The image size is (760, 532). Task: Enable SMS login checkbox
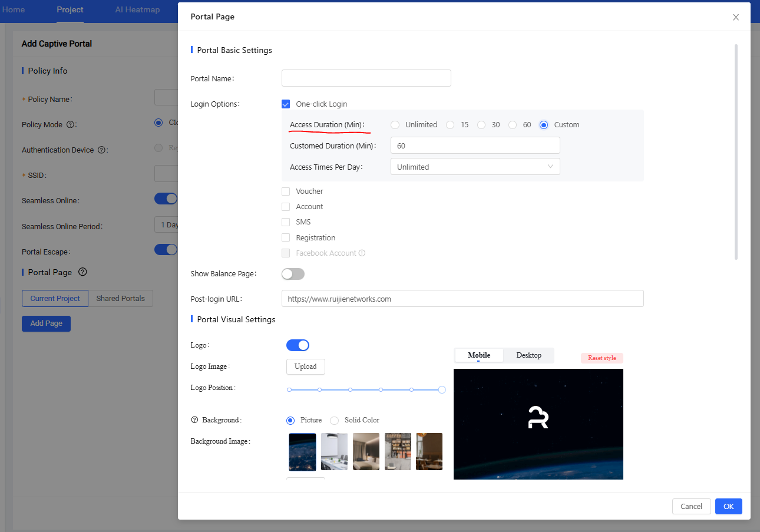pos(286,222)
